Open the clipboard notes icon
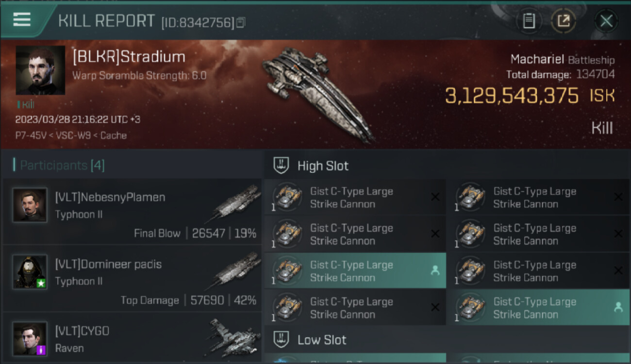Screen dimensions: 631x364 click(x=529, y=21)
